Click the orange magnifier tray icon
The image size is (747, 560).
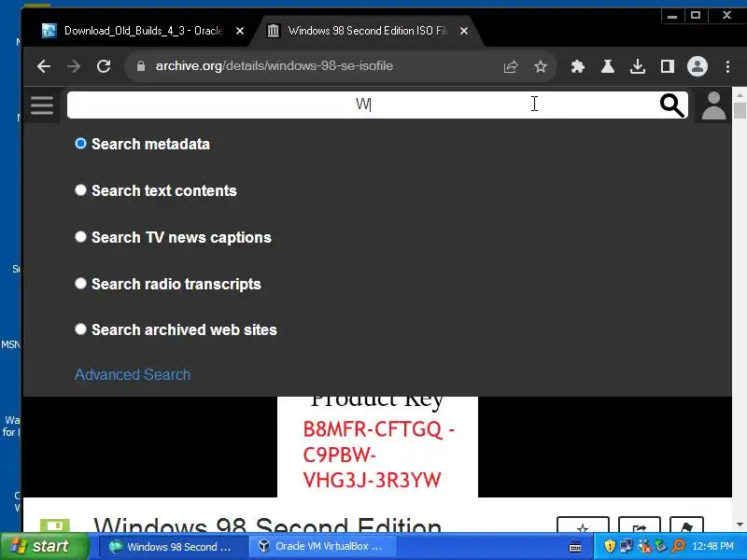[678, 546]
